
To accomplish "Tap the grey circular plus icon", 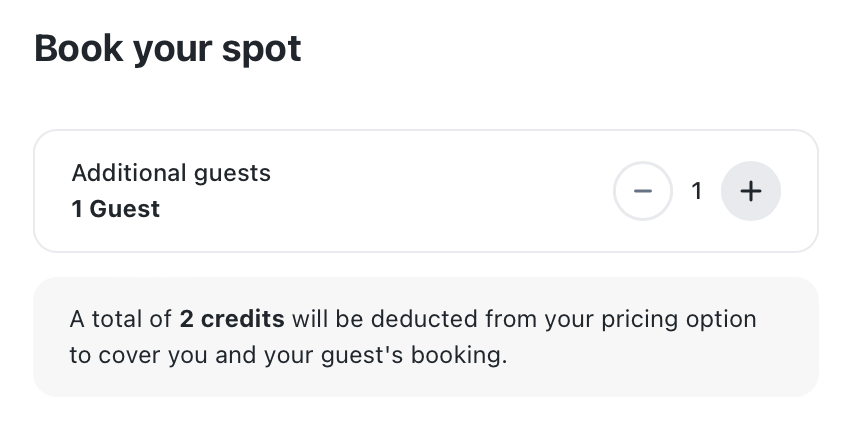I will point(750,191).
